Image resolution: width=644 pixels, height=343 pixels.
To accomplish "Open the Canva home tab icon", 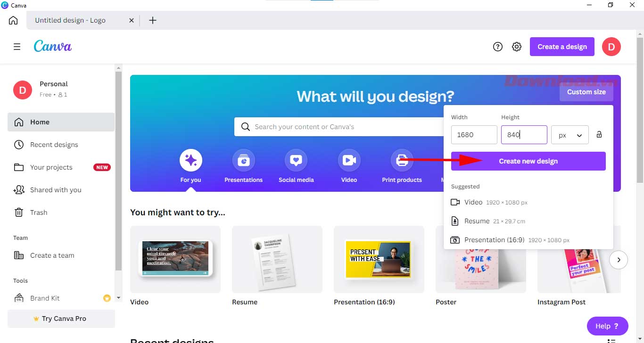I will (13, 20).
